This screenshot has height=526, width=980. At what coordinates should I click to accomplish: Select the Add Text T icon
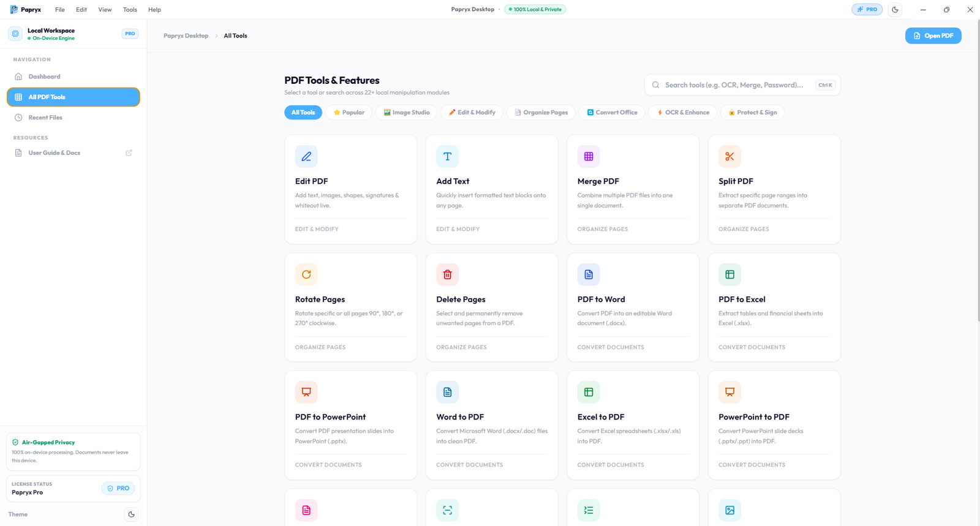pos(447,157)
